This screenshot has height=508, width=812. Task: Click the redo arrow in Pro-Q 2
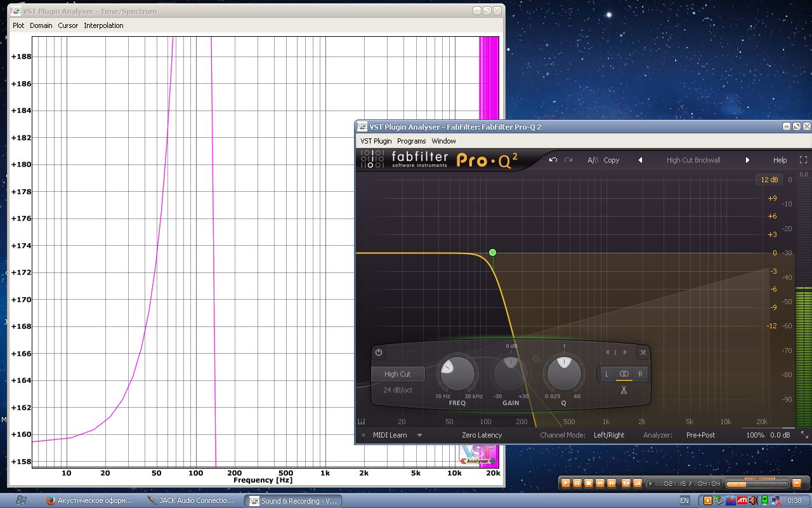coord(568,160)
